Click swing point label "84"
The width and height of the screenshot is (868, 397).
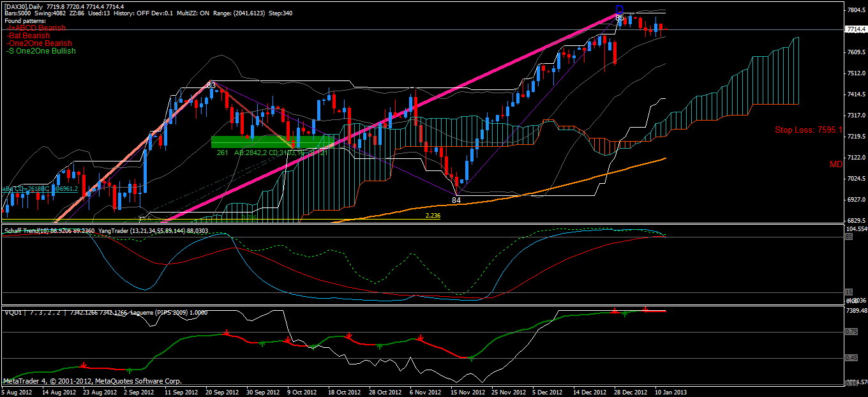(x=456, y=200)
